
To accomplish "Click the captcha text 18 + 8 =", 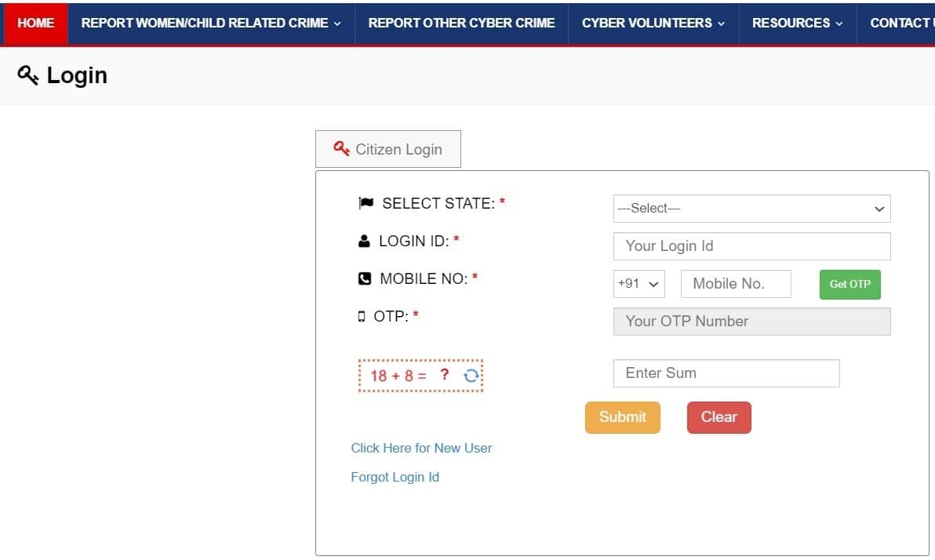I will pos(398,376).
